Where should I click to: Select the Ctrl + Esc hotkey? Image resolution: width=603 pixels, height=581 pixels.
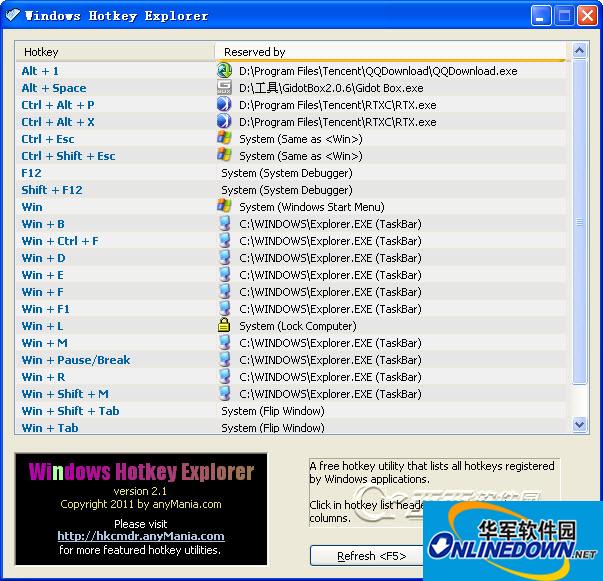pyautogui.click(x=48, y=138)
